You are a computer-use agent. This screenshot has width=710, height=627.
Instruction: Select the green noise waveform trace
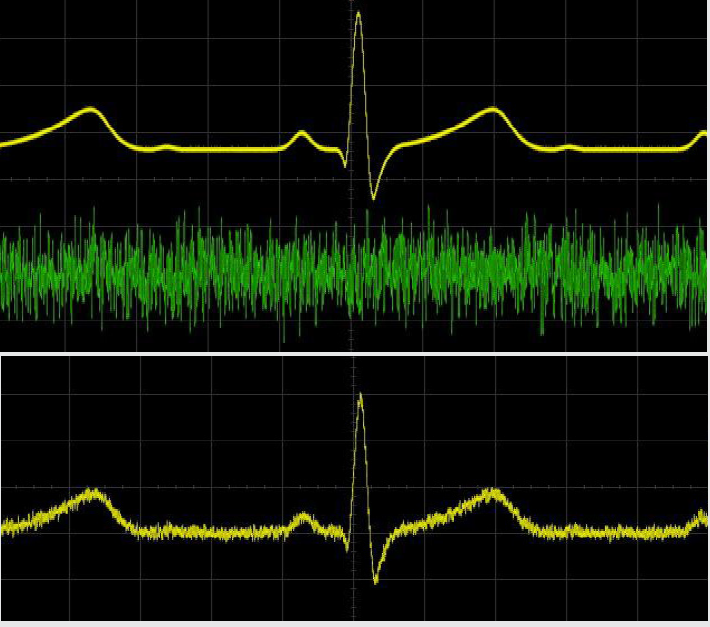(x=353, y=272)
